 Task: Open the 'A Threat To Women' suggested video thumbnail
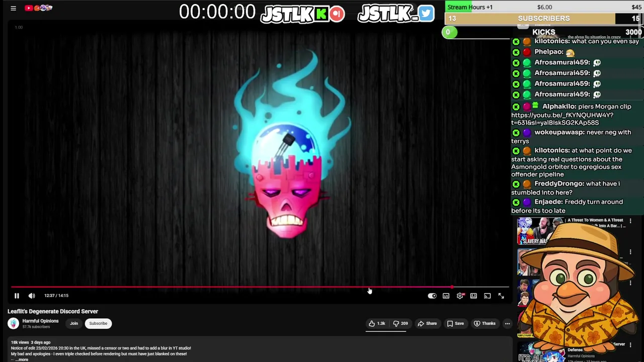pyautogui.click(x=540, y=231)
